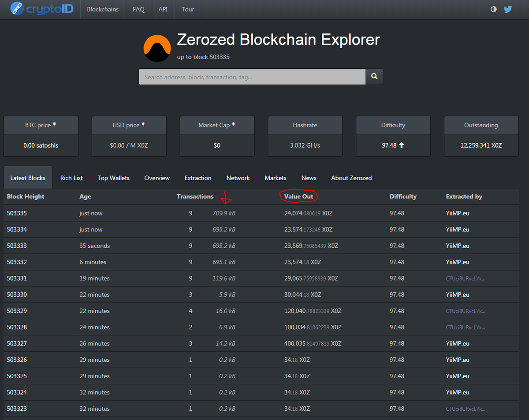This screenshot has width=529, height=420.
Task: Click the Outstanding card header
Action: point(481,125)
